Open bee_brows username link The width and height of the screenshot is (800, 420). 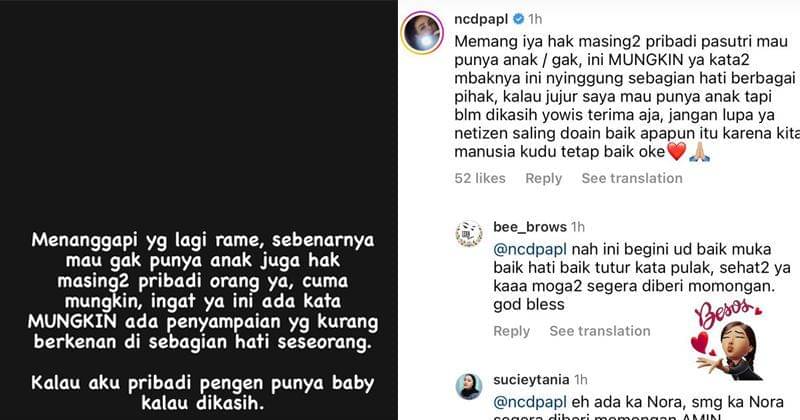[x=530, y=227]
